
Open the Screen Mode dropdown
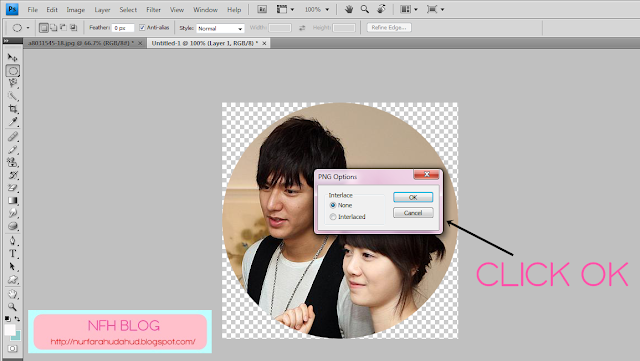(435, 9)
